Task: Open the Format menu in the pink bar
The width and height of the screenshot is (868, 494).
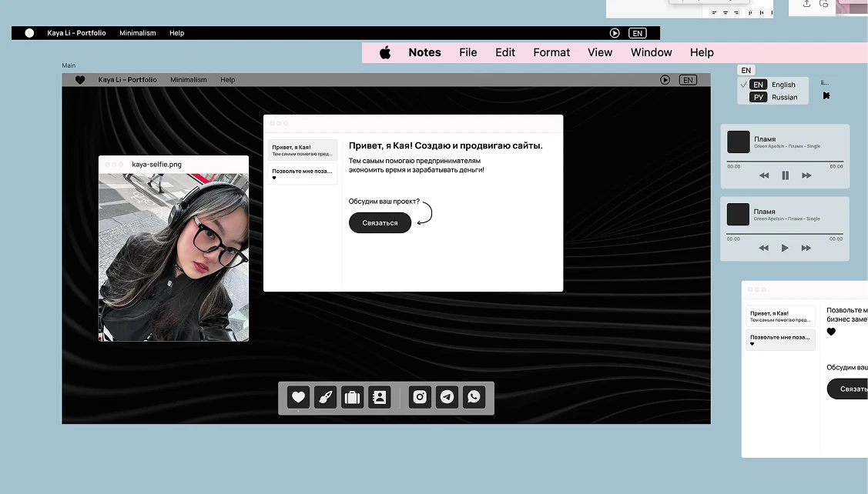Action: [x=551, y=52]
